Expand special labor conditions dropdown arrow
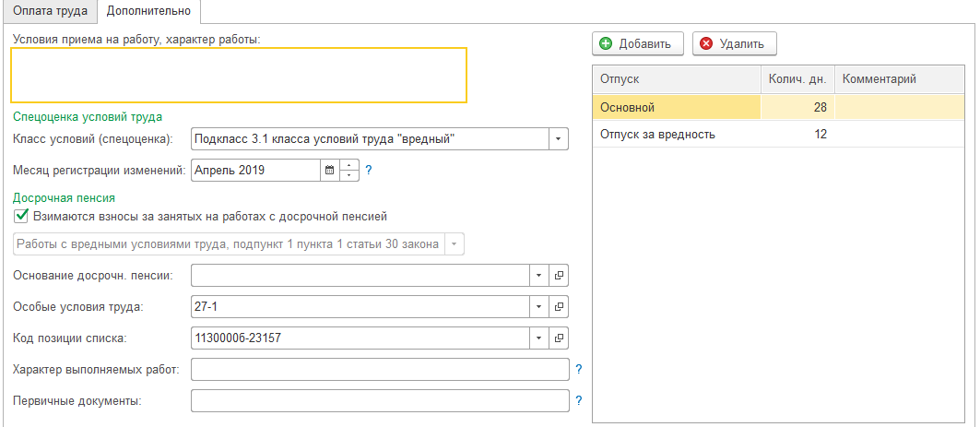The width and height of the screenshot is (980, 427). 538,306
